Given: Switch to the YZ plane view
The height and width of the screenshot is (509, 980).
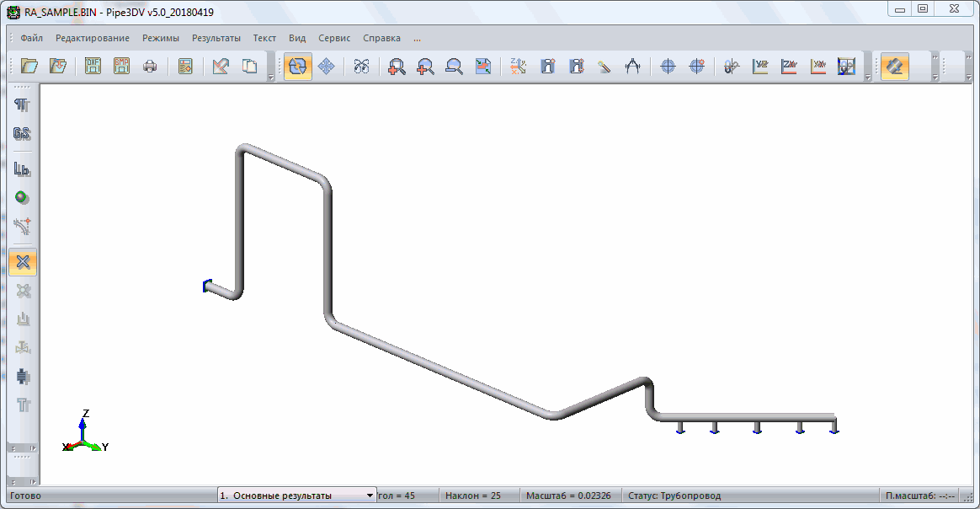Looking at the screenshot, I should coord(760,67).
